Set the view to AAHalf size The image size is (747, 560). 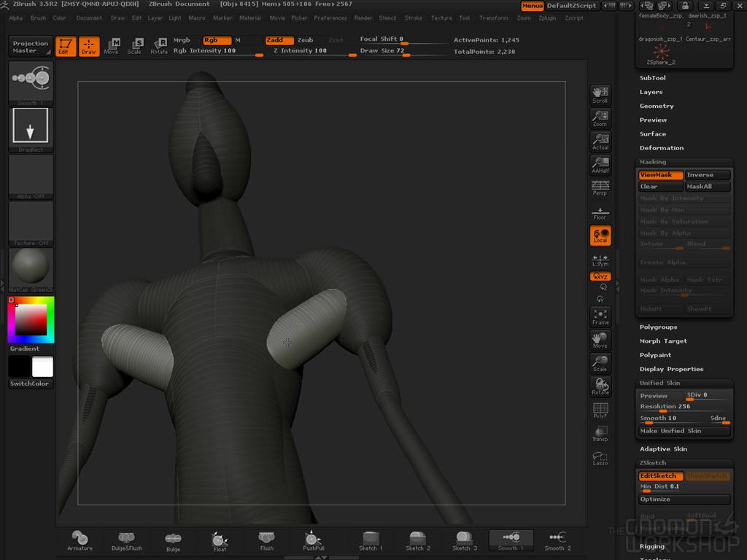[600, 165]
